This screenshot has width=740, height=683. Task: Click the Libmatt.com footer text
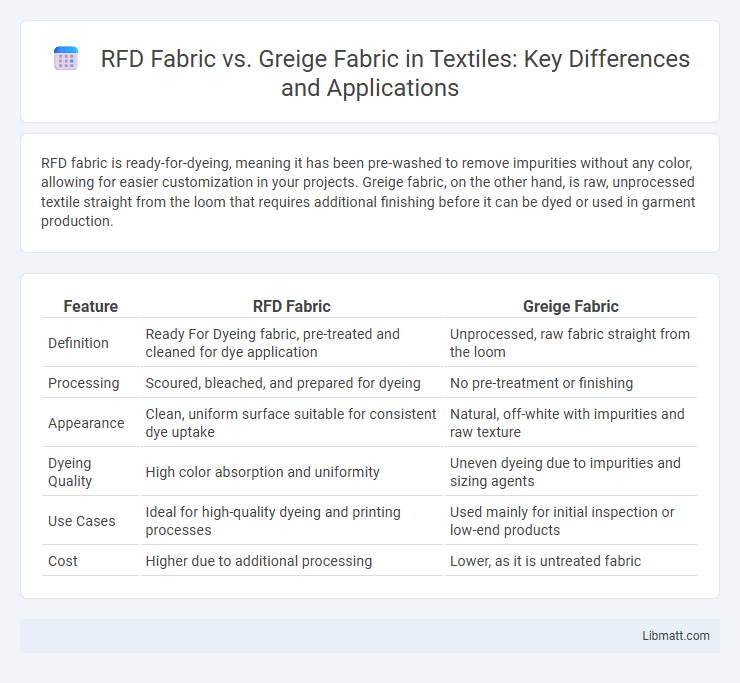click(x=675, y=636)
